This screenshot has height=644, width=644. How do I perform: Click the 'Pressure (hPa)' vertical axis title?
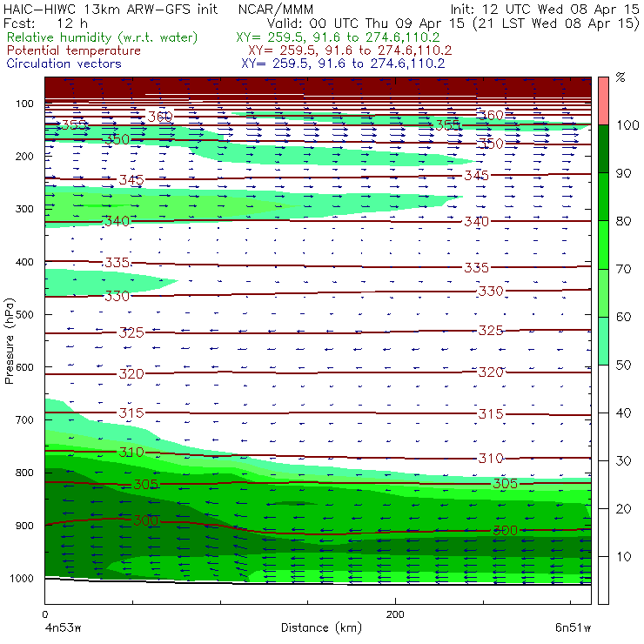9,341
